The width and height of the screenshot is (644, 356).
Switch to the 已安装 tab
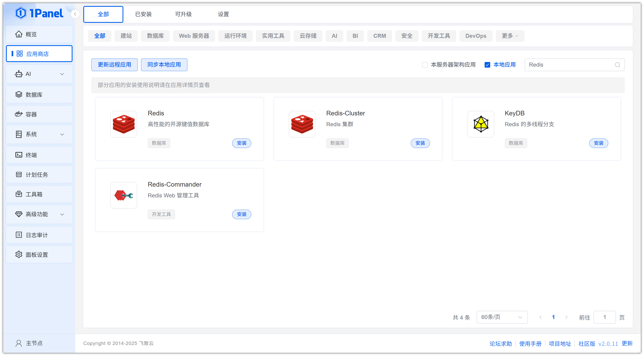coord(143,14)
